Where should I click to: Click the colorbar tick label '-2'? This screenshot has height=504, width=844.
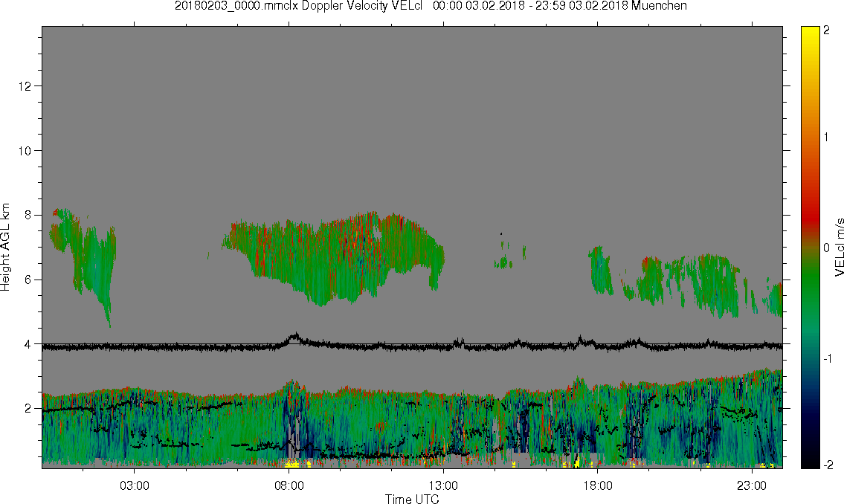[x=828, y=465]
